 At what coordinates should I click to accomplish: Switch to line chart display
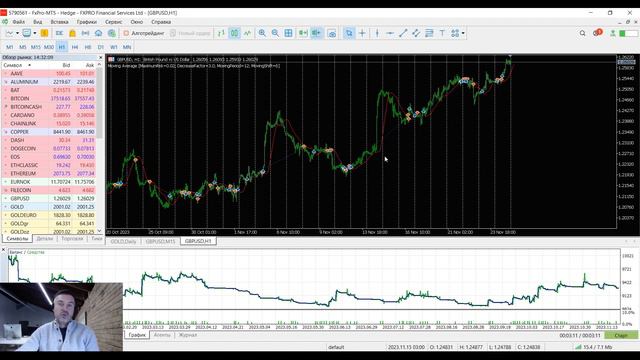[x=247, y=33]
